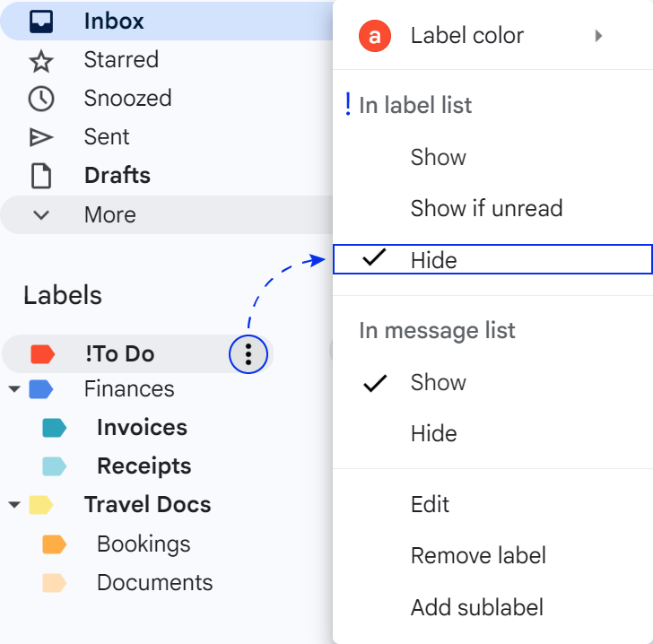
Task: Collapse the Finances label tree
Action: point(14,389)
